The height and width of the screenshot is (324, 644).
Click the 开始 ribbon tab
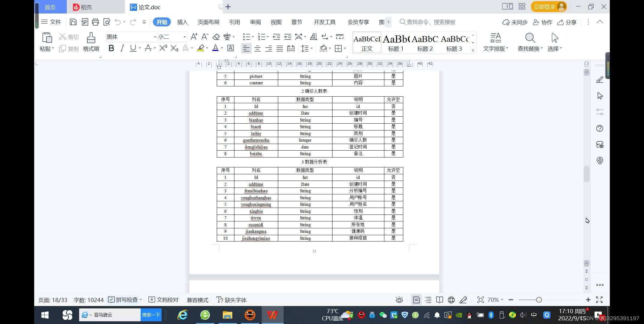[161, 22]
